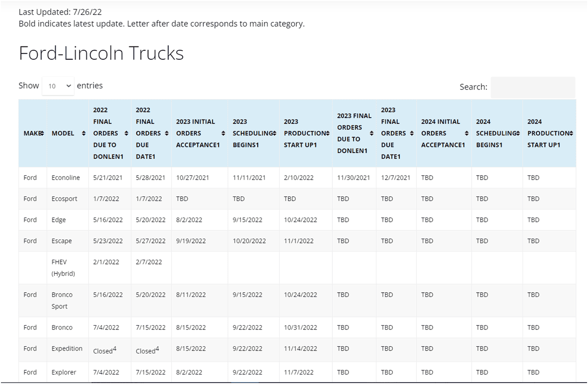Select the Ecosport model cell

click(67, 199)
